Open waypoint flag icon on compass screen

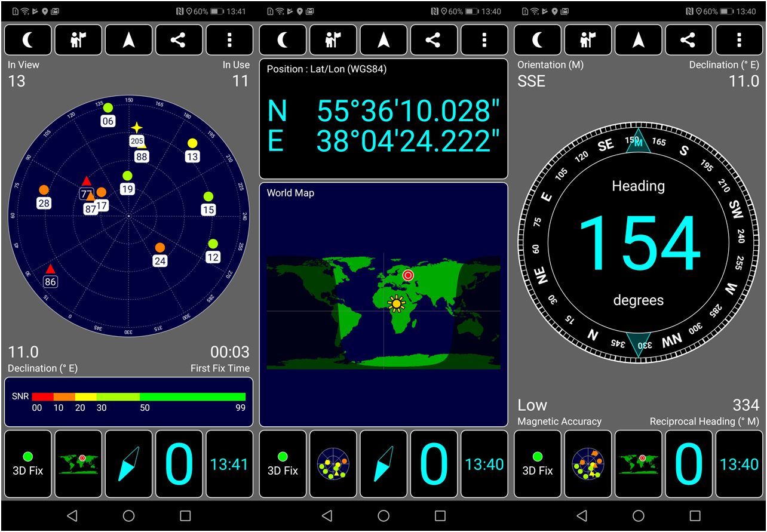[588, 40]
